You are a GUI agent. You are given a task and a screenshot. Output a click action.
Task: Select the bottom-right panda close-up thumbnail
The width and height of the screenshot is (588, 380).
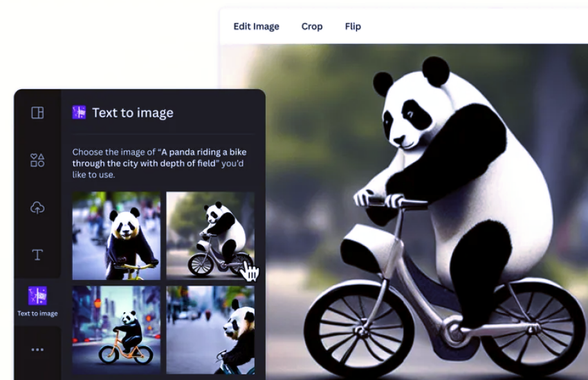pyautogui.click(x=210, y=330)
